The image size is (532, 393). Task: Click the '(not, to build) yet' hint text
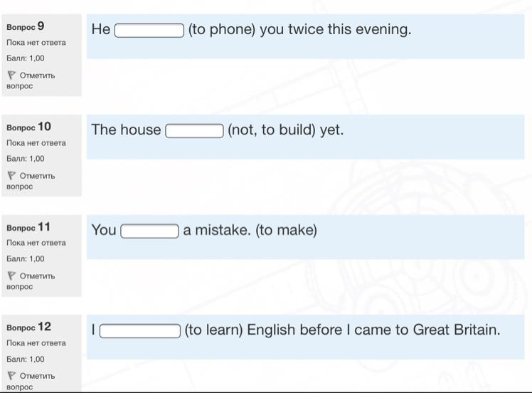pyautogui.click(x=286, y=130)
